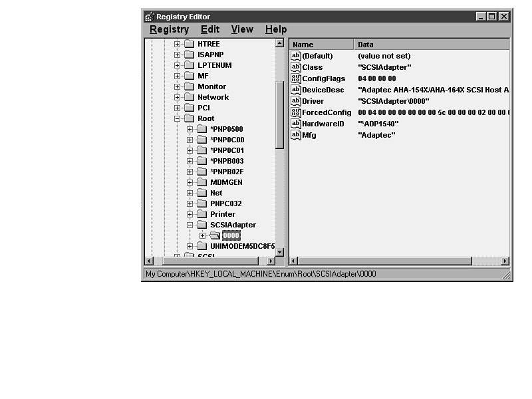Image resolution: width=532 pixels, height=399 pixels.
Task: Open the Edit menu
Action: click(210, 29)
